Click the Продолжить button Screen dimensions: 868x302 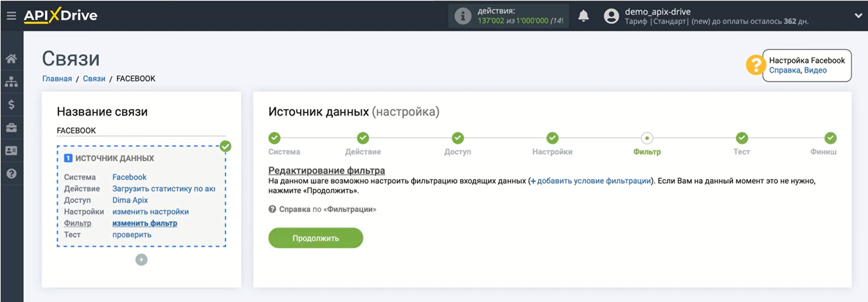tap(315, 238)
